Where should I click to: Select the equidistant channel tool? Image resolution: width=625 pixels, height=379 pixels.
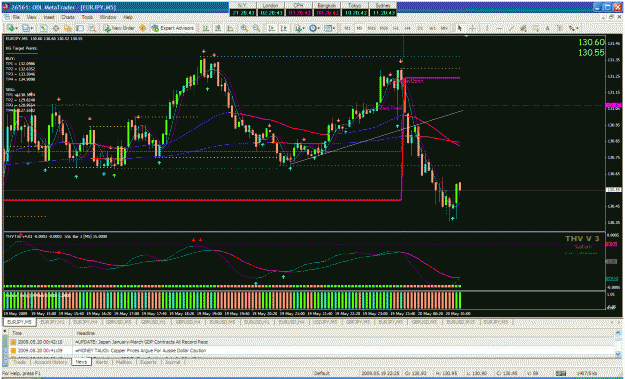tap(523, 28)
